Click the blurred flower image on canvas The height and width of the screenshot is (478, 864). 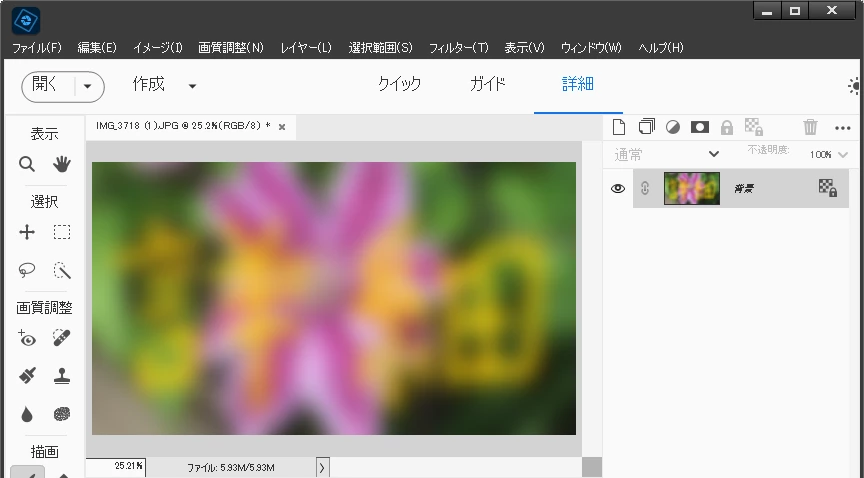[334, 298]
